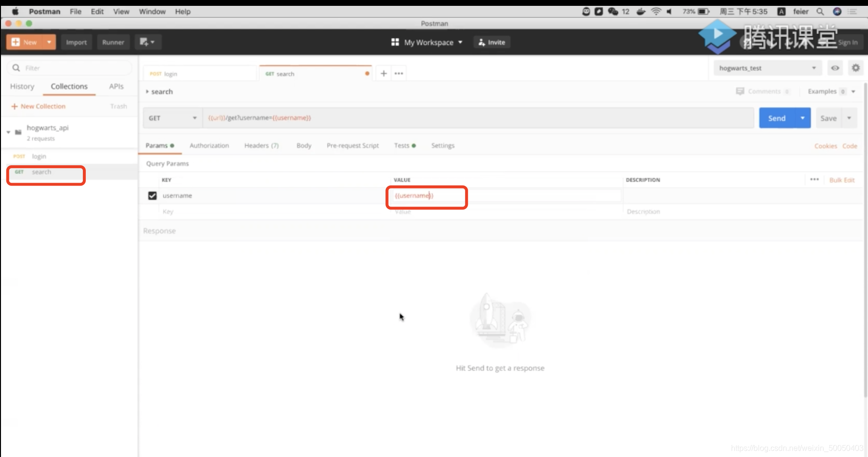Image resolution: width=868 pixels, height=457 pixels.
Task: Open the new window dropdown icon
Action: click(147, 42)
